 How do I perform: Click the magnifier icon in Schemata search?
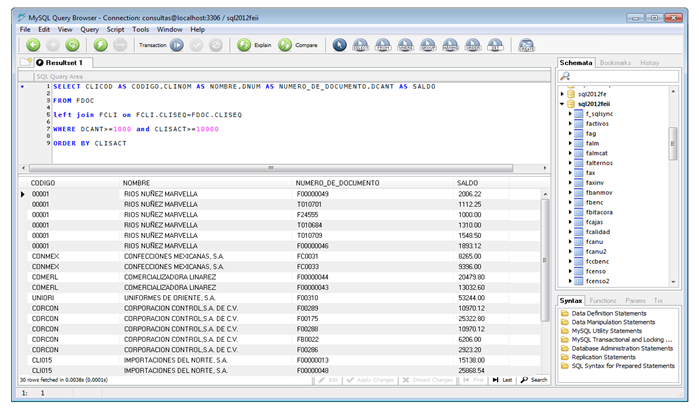coord(565,76)
